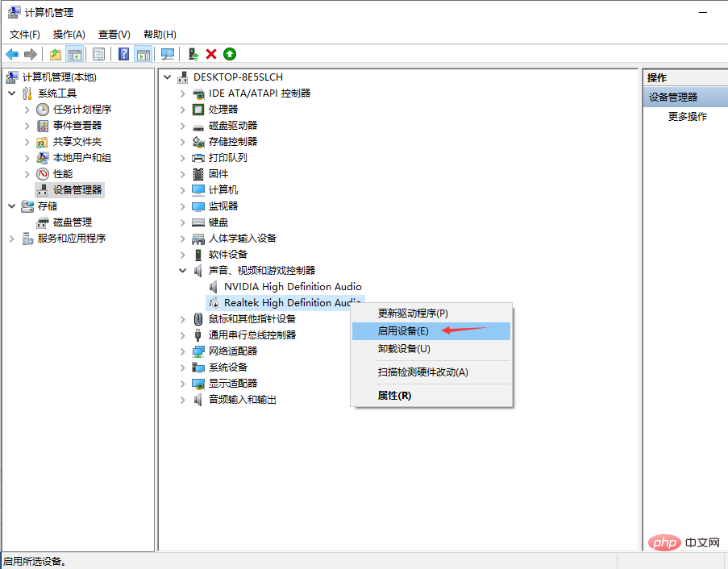Open the 帮助(H) menu

160,35
